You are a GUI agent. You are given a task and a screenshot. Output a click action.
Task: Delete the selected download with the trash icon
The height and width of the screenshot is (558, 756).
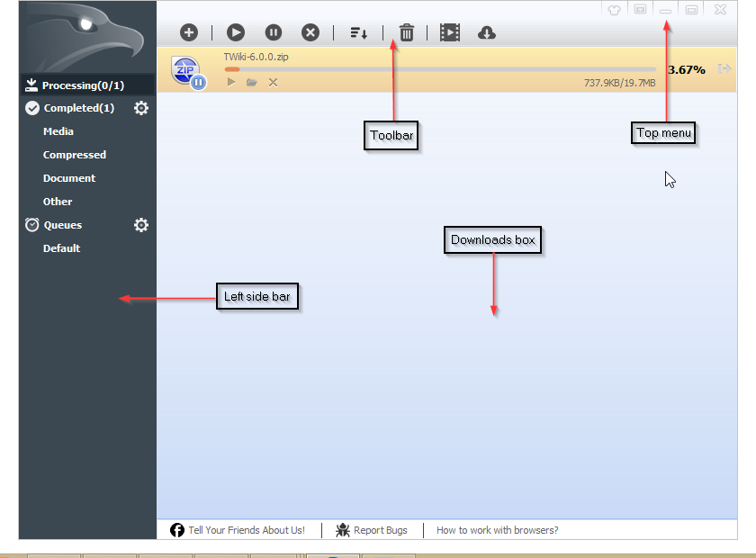[x=406, y=32]
